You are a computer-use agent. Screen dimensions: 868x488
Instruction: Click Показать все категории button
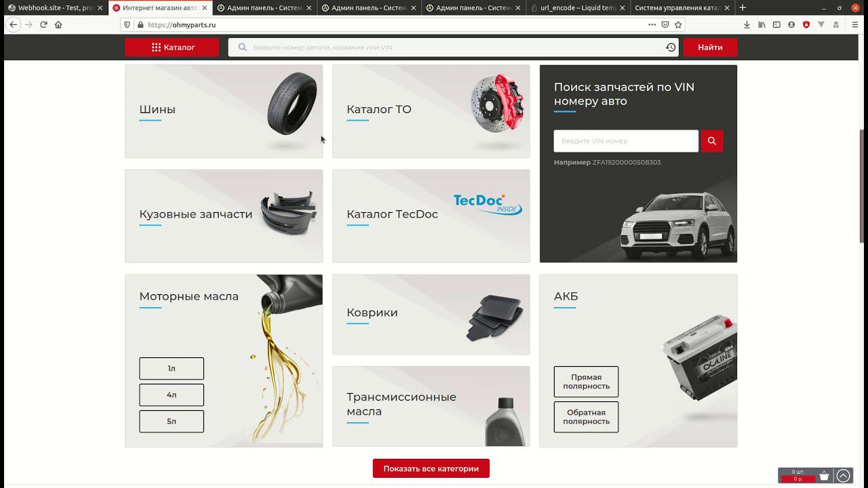pyautogui.click(x=431, y=468)
